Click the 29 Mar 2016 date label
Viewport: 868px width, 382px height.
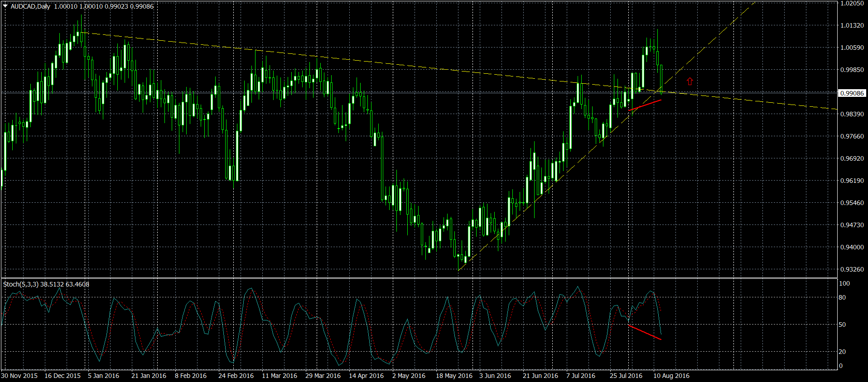[323, 376]
